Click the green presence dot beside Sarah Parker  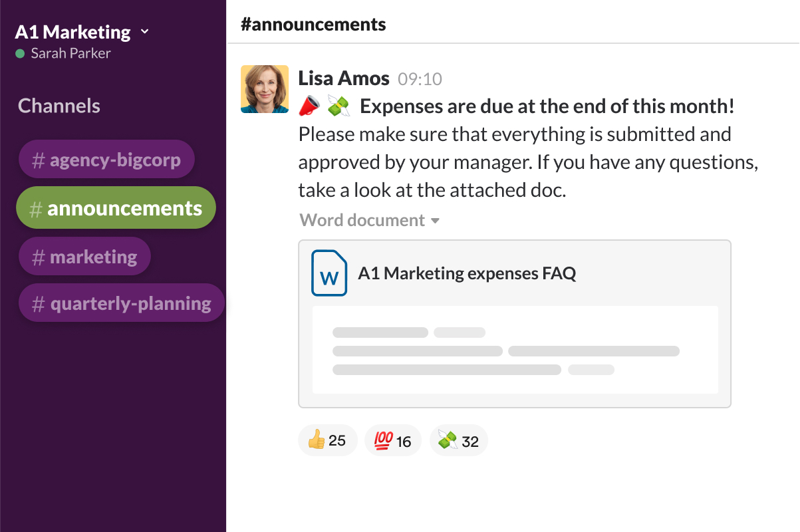tap(21, 53)
